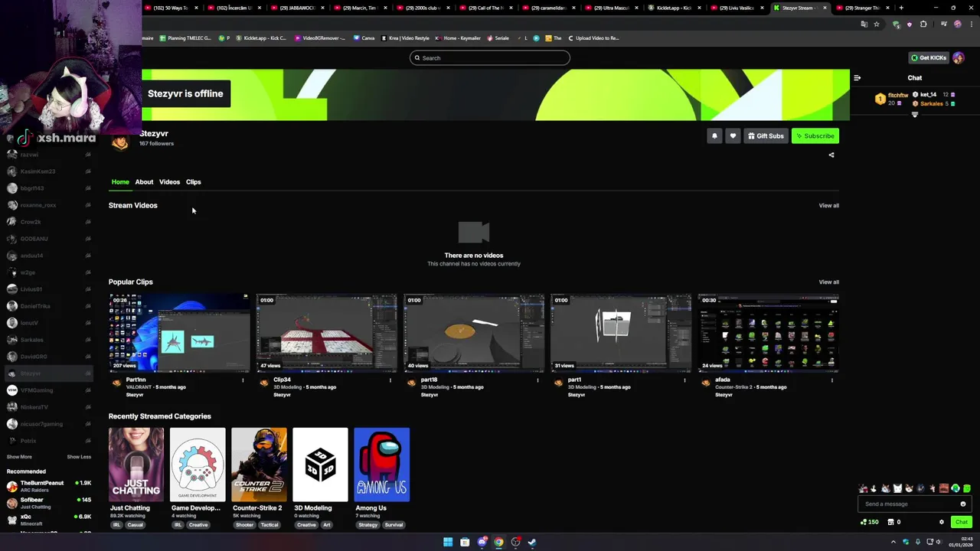Expand the chat leaderboard down arrow

click(x=915, y=115)
